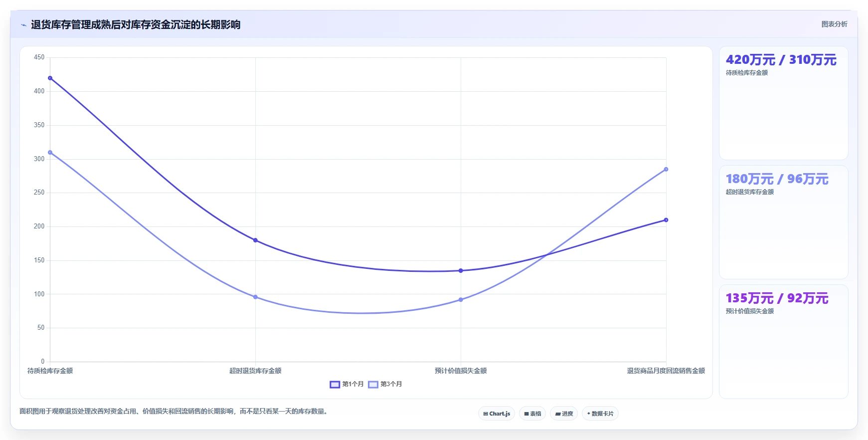Click the 450 y-axis value

[x=39, y=57]
